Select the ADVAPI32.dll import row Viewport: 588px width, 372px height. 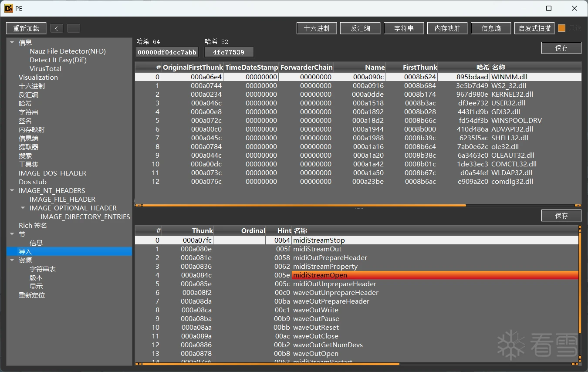tap(358, 129)
